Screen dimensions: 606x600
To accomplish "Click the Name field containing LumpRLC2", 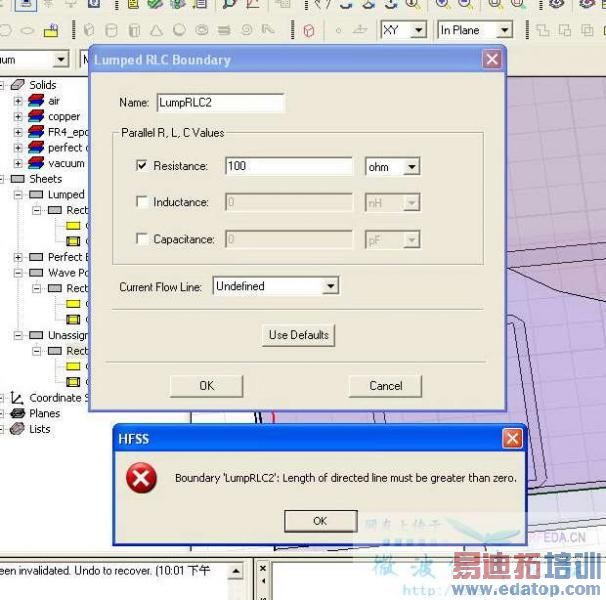I will click(x=221, y=102).
